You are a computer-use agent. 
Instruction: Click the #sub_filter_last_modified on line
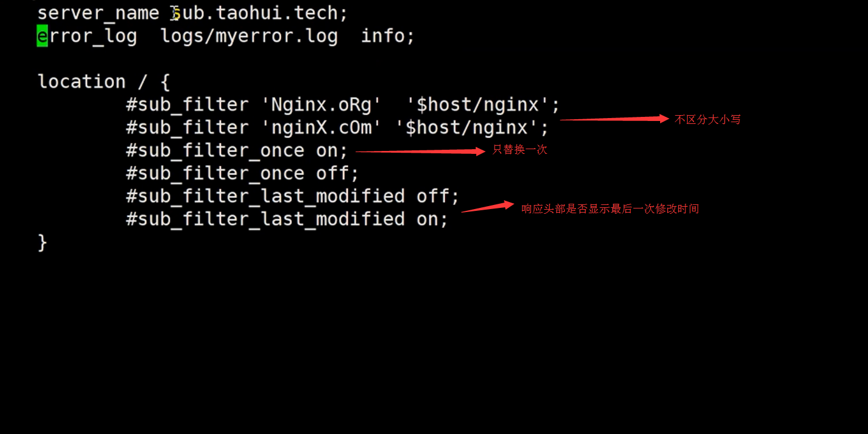(287, 219)
